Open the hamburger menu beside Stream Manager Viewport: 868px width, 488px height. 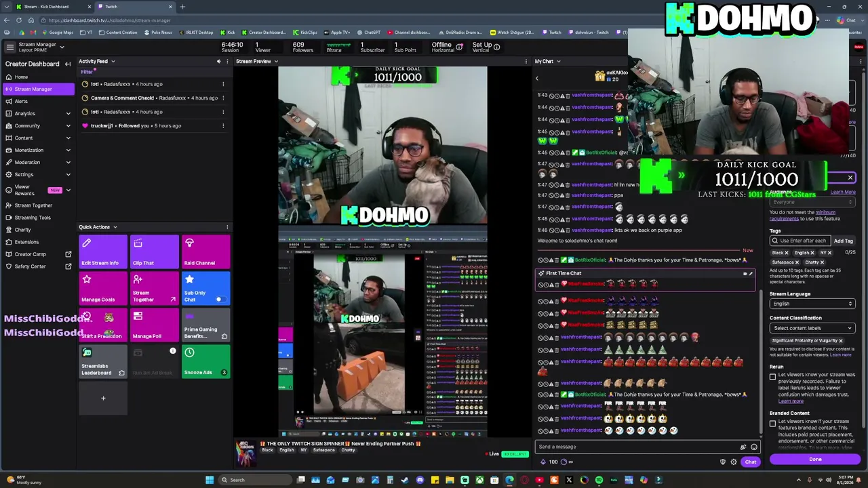click(x=9, y=47)
